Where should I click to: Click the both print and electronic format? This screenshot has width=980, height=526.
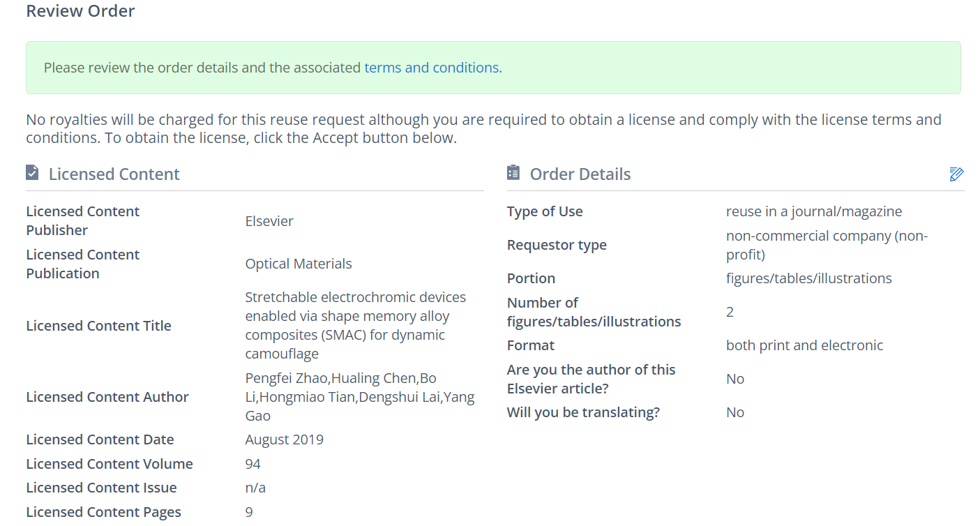tap(804, 345)
